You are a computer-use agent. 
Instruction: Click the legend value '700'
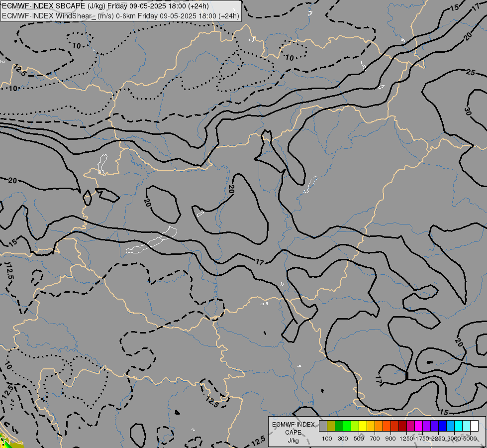pyautogui.click(x=375, y=439)
